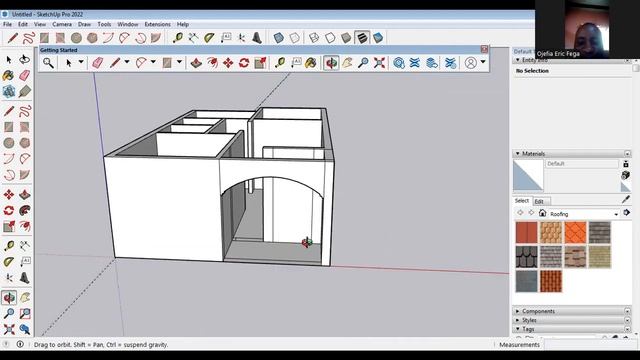Pick the plain gray roofing swatch
The image size is (640, 360).
(527, 281)
